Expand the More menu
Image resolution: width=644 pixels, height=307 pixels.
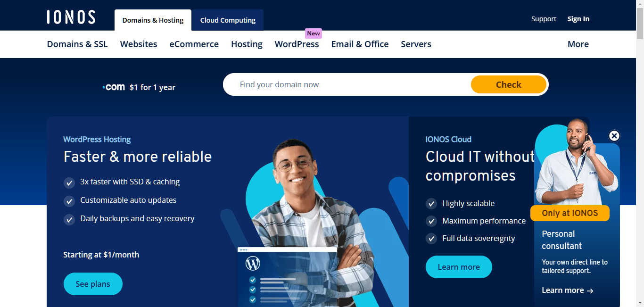coord(578,44)
